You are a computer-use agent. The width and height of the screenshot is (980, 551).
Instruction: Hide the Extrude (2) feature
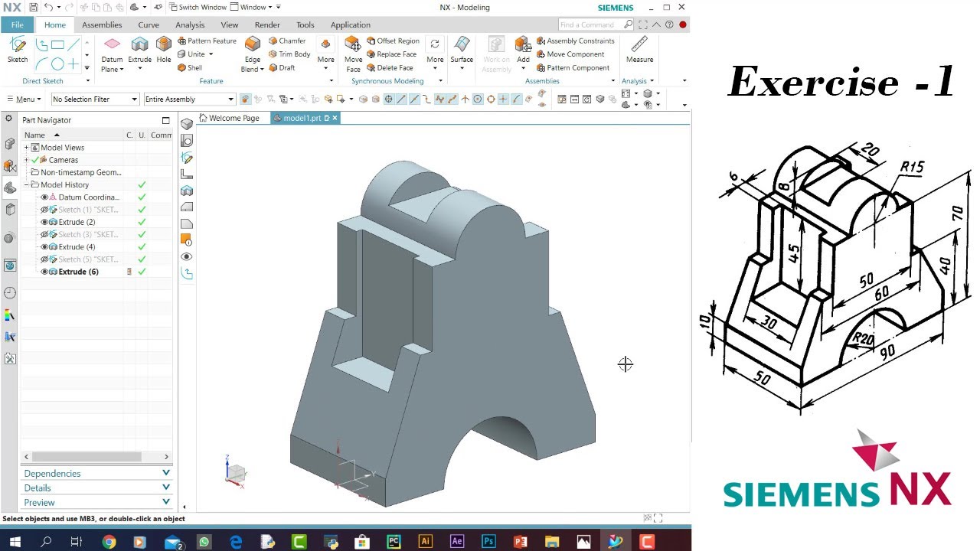[44, 222]
